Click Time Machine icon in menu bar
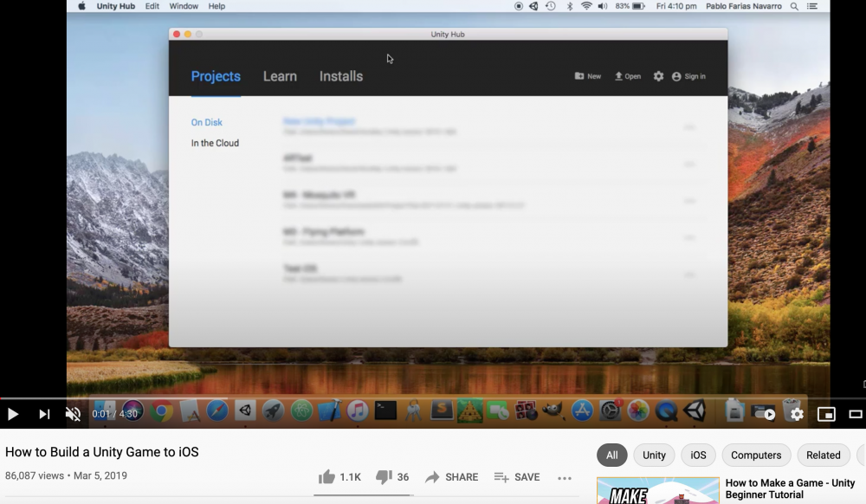This screenshot has width=866, height=504. pos(551,6)
